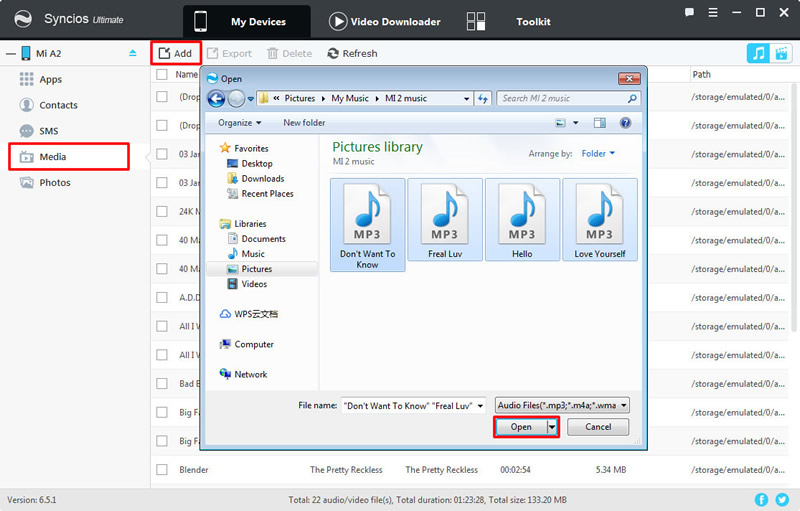The height and width of the screenshot is (511, 800).
Task: Select Desktop under Favorites
Action: [257, 164]
